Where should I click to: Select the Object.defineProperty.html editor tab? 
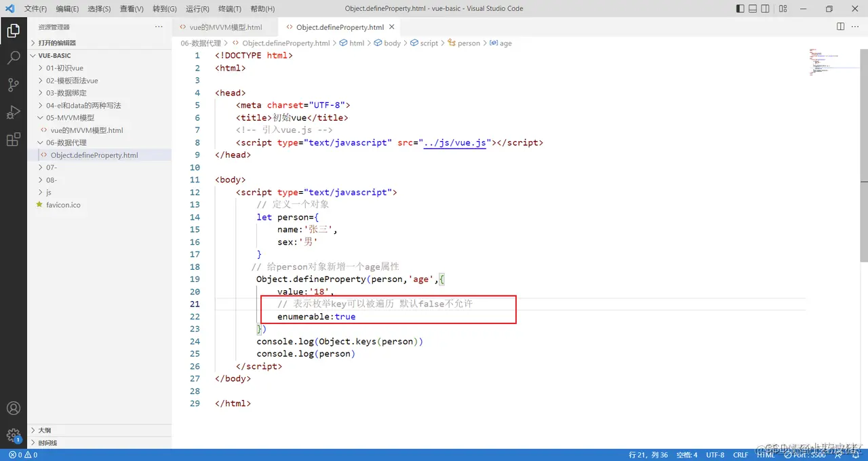340,27
